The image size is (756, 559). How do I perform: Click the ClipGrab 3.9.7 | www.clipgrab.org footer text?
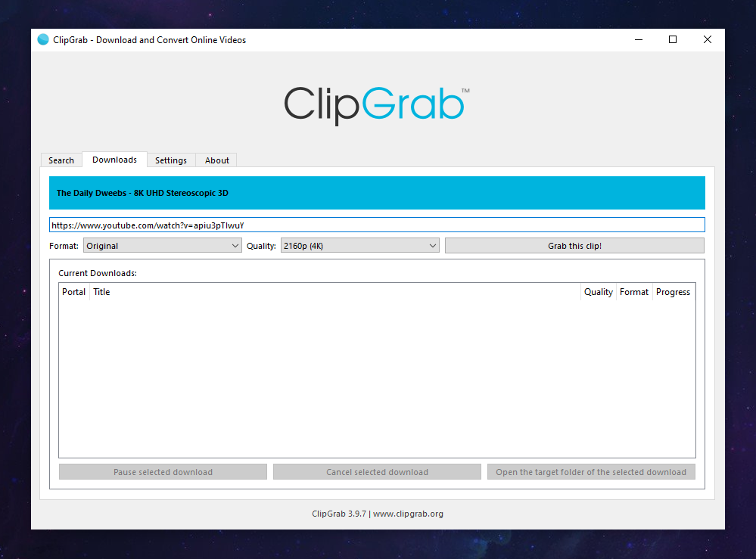click(378, 514)
